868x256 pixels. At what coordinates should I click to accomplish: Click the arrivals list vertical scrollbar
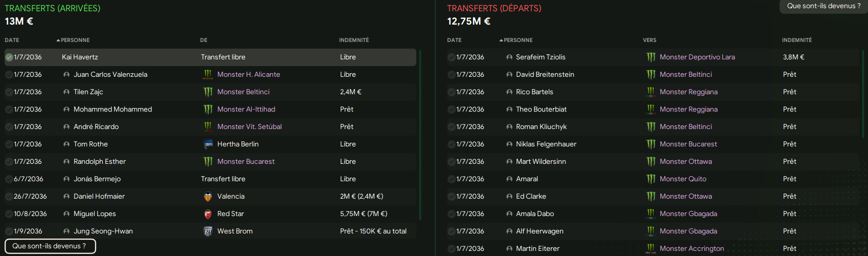[420, 135]
